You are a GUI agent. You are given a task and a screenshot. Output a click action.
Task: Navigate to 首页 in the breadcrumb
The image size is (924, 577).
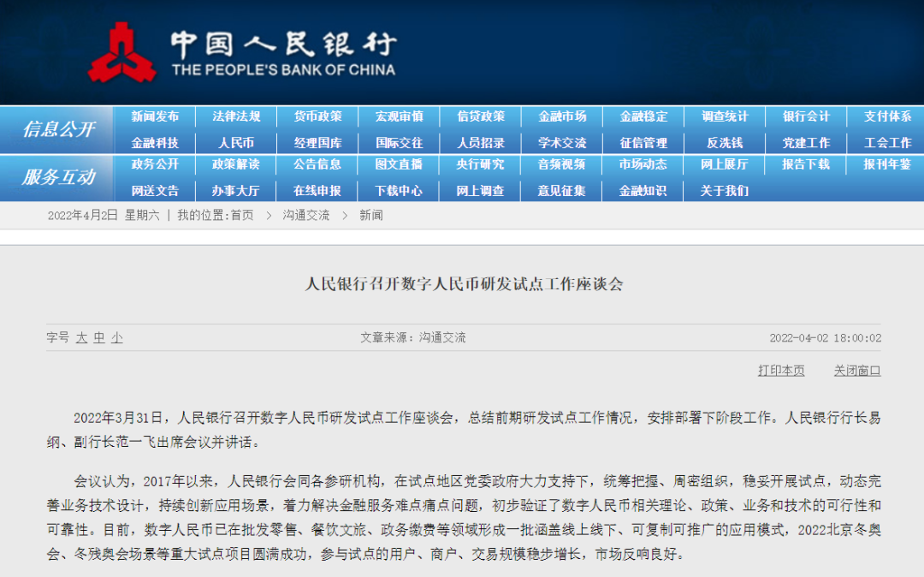click(x=242, y=216)
